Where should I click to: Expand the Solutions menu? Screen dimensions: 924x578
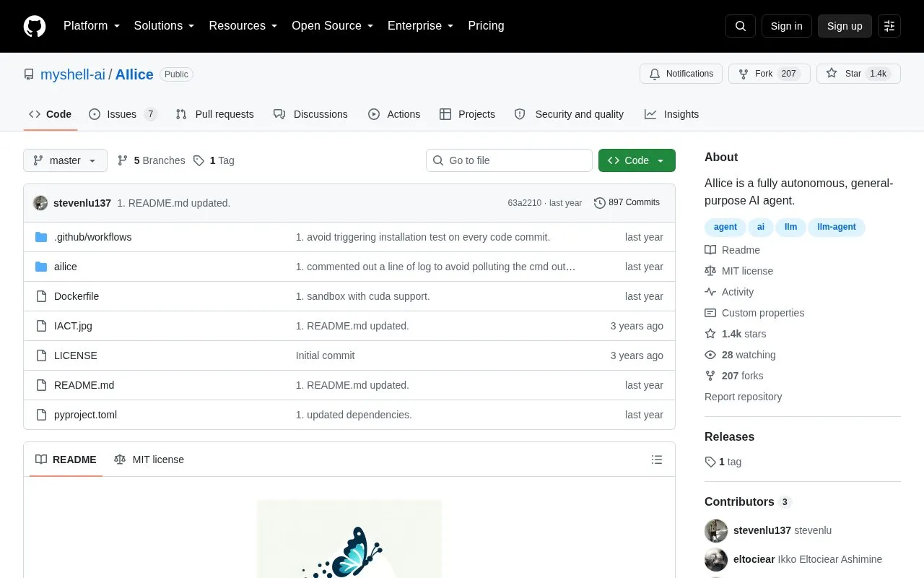(165, 26)
